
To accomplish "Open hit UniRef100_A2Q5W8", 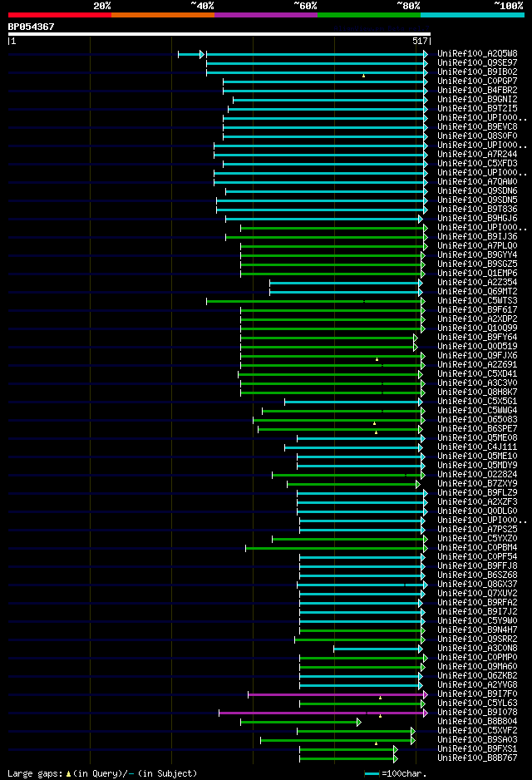I will click(x=477, y=53).
